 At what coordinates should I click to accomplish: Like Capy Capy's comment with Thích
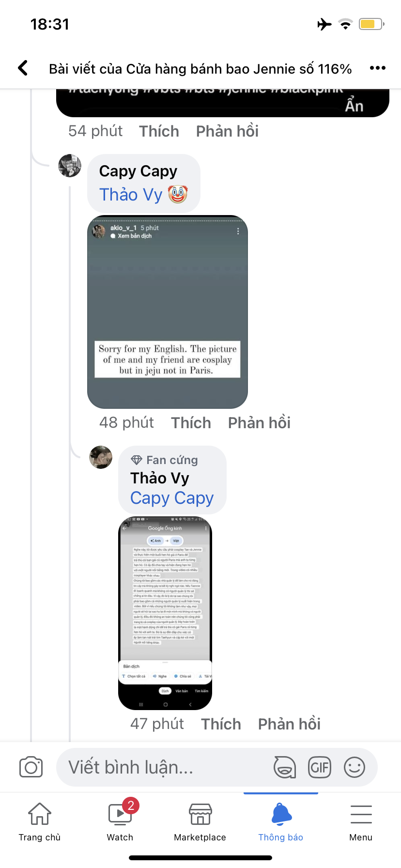[x=191, y=423]
